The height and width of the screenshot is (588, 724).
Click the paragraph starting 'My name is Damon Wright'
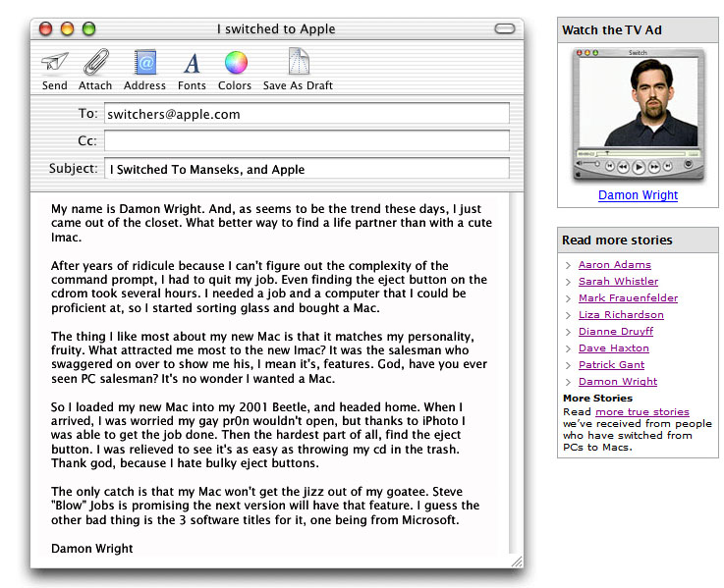point(271,223)
